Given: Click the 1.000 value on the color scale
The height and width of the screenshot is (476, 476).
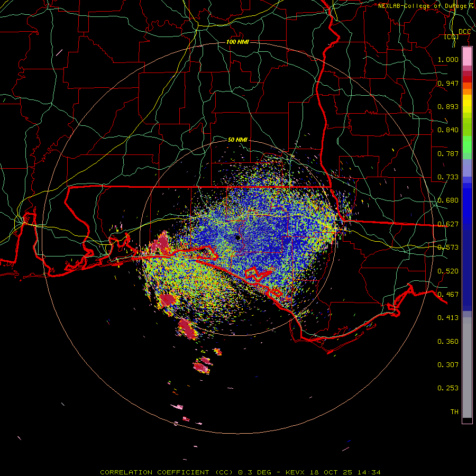Looking at the screenshot, I should coord(448,59).
